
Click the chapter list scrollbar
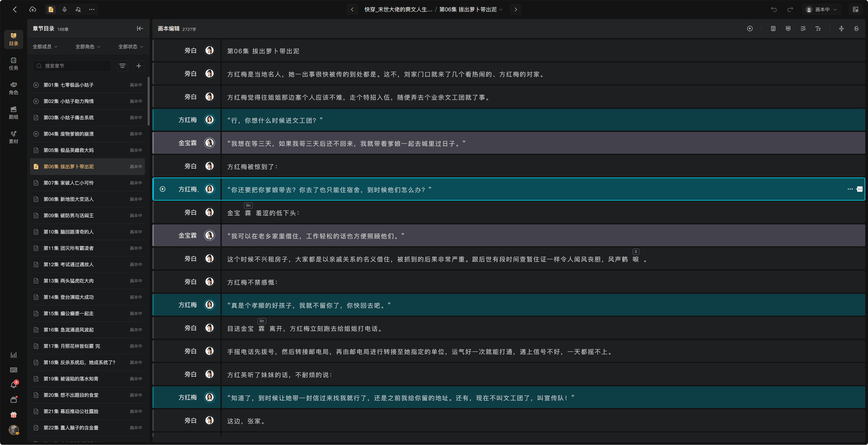click(x=148, y=101)
